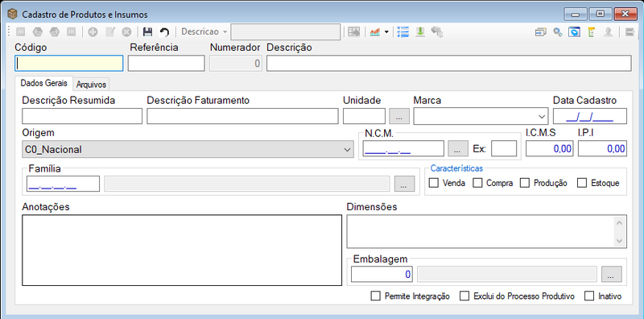
Task: Expand the chart icon dropdown arrow
Action: click(386, 31)
